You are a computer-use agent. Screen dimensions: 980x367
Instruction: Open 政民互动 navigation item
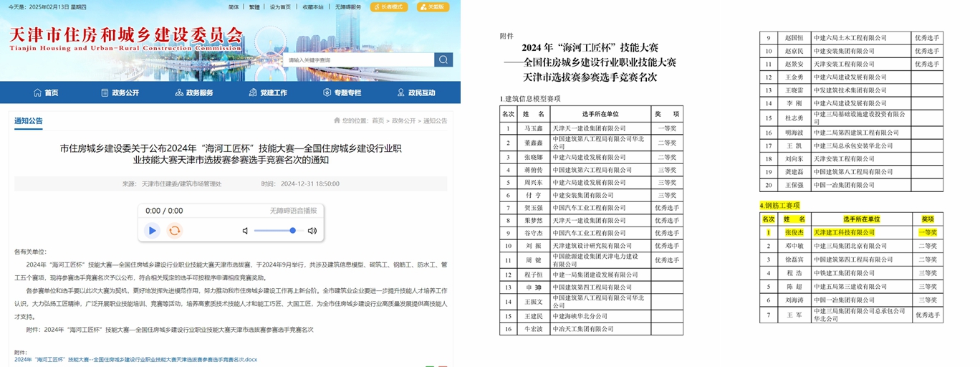(415, 92)
